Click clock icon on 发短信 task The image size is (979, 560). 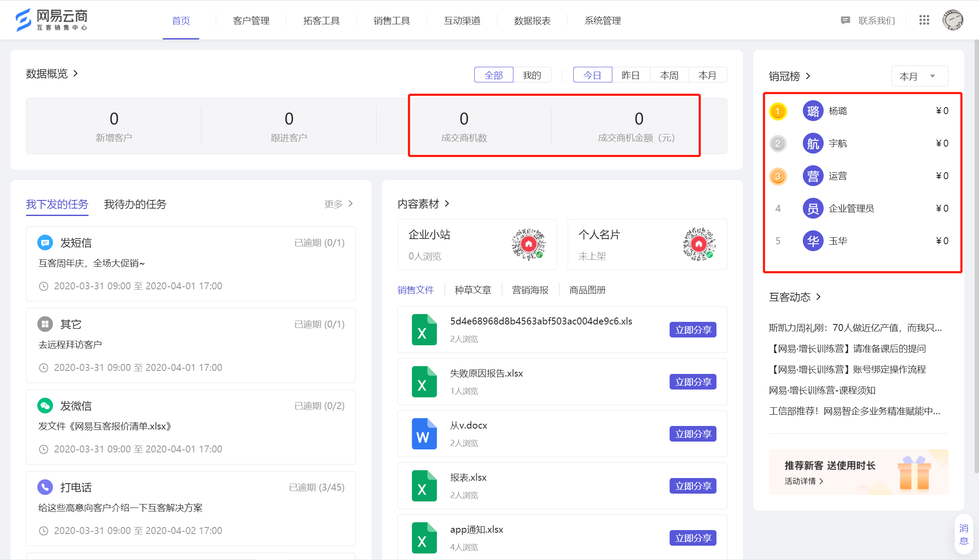coord(43,286)
